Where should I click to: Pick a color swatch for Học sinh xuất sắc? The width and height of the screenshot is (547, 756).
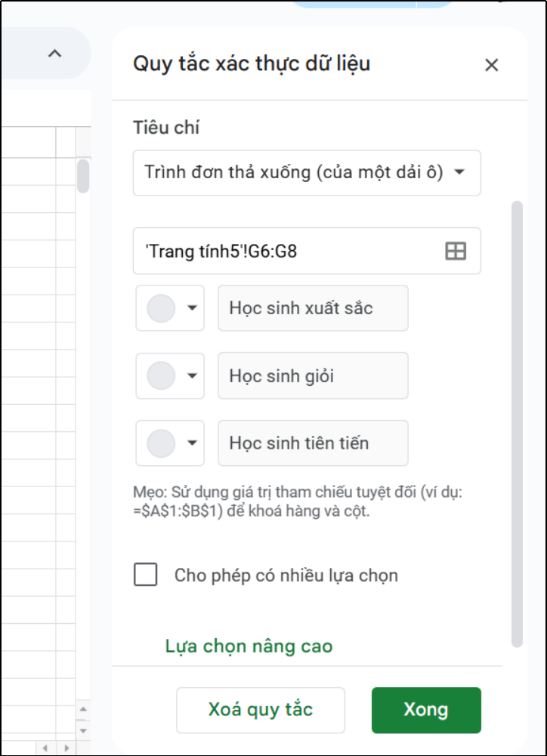click(162, 307)
